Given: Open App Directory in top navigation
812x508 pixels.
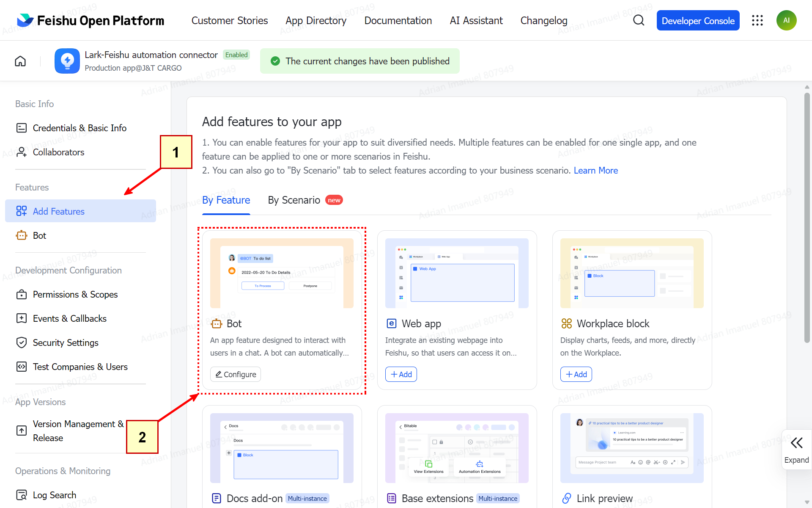Looking at the screenshot, I should point(316,20).
